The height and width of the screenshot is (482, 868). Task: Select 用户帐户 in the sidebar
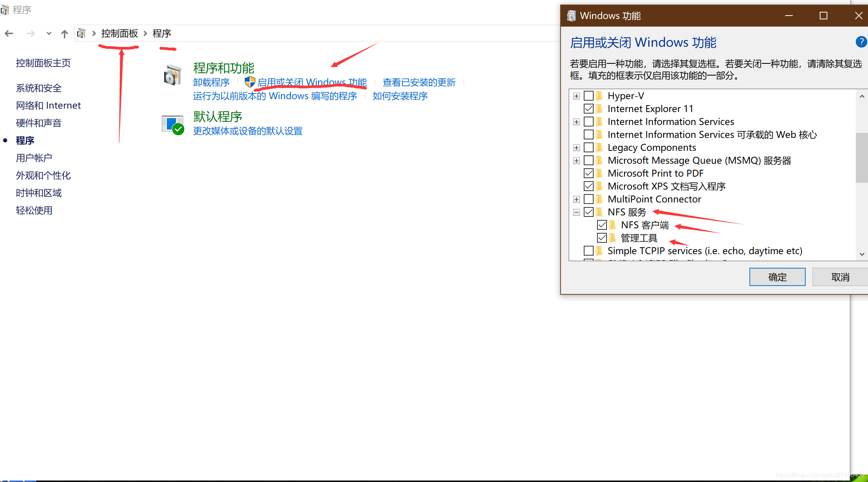(x=34, y=158)
